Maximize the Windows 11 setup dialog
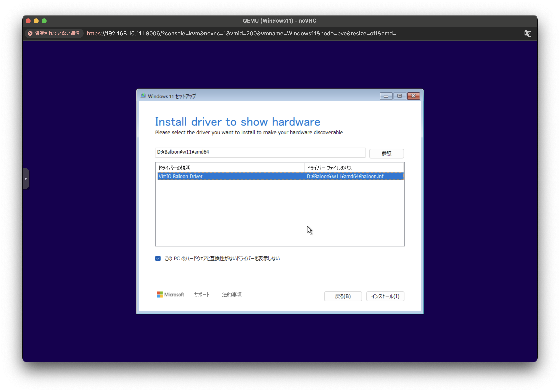 (399, 96)
